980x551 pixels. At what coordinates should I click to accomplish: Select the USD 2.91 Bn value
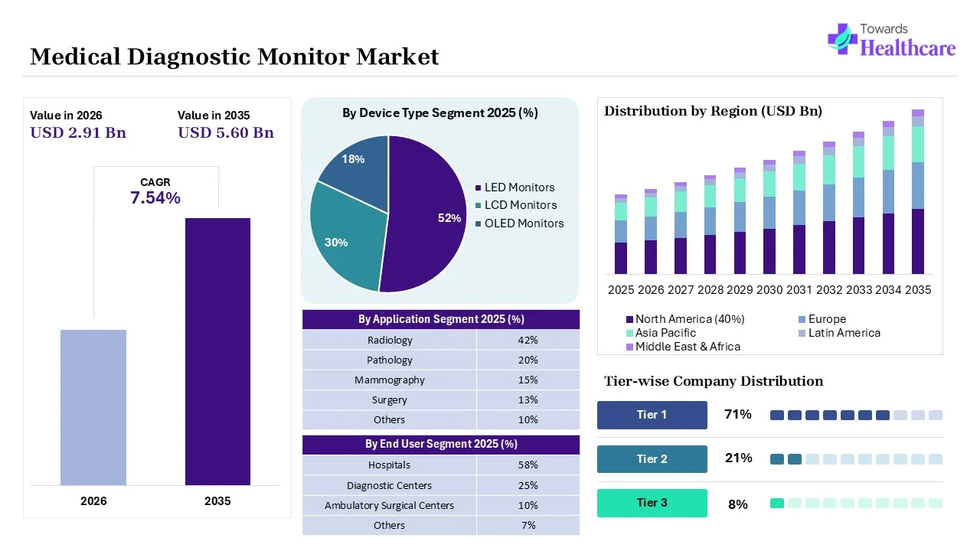click(x=78, y=132)
